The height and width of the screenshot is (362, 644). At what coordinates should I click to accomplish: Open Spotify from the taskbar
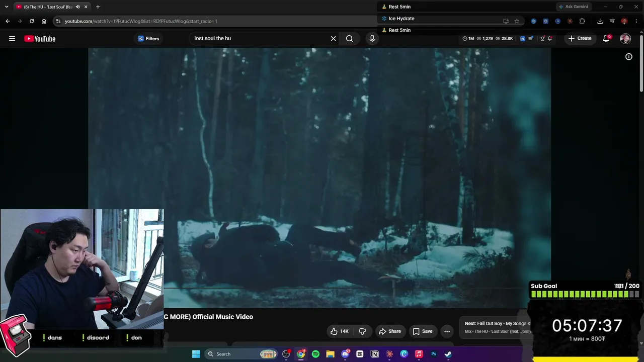[x=315, y=354]
